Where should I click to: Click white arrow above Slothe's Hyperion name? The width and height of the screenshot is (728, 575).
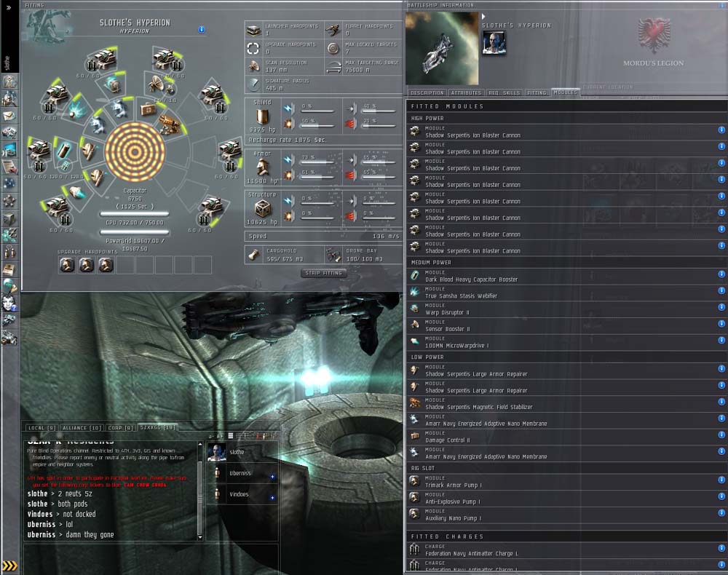(483, 17)
